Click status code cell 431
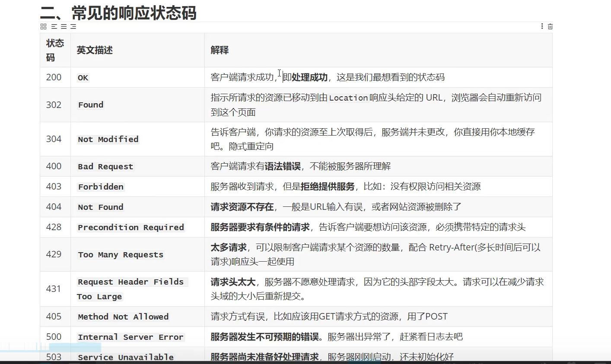The height and width of the screenshot is (364, 611). [55, 289]
